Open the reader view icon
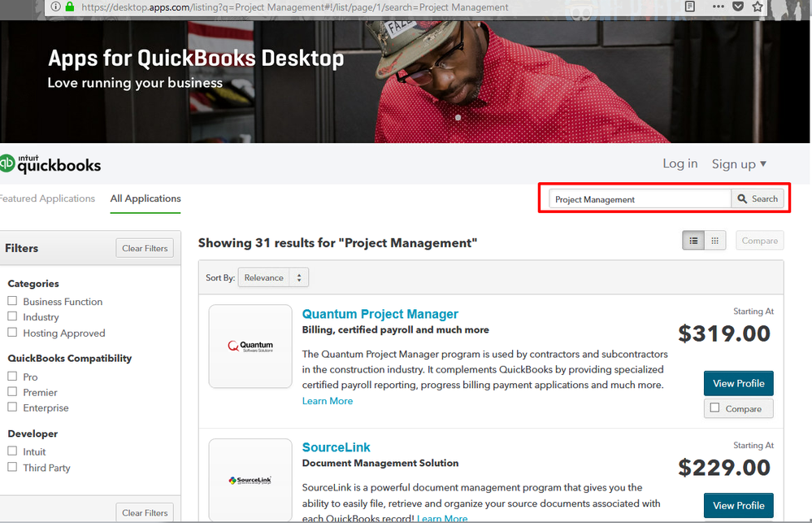This screenshot has height=523, width=812. coord(690,7)
